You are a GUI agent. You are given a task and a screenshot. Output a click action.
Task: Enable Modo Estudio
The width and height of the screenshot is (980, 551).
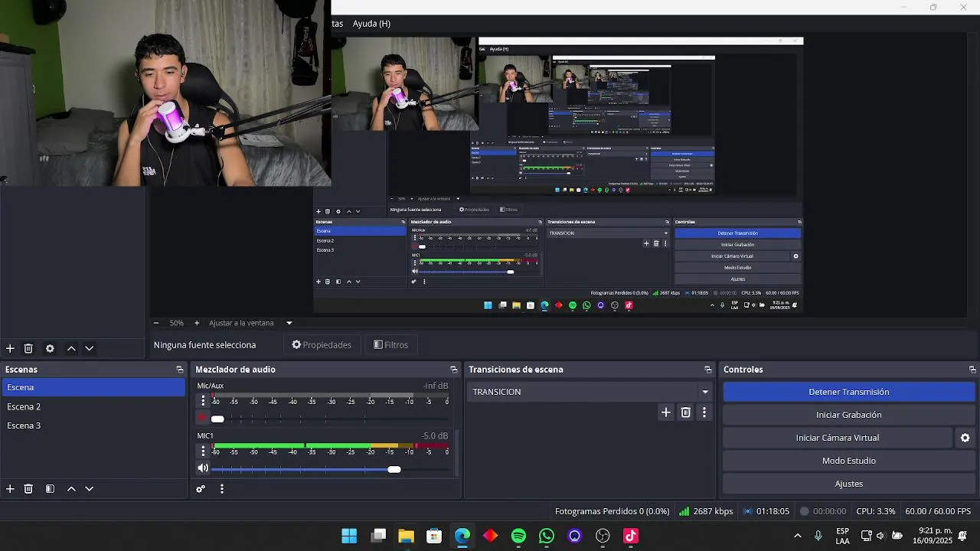click(848, 461)
